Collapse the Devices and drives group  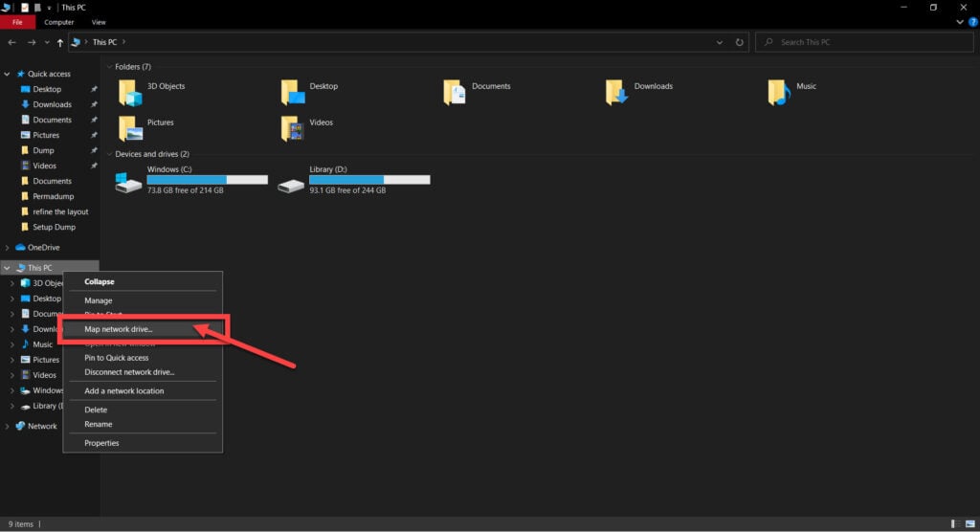coord(110,154)
